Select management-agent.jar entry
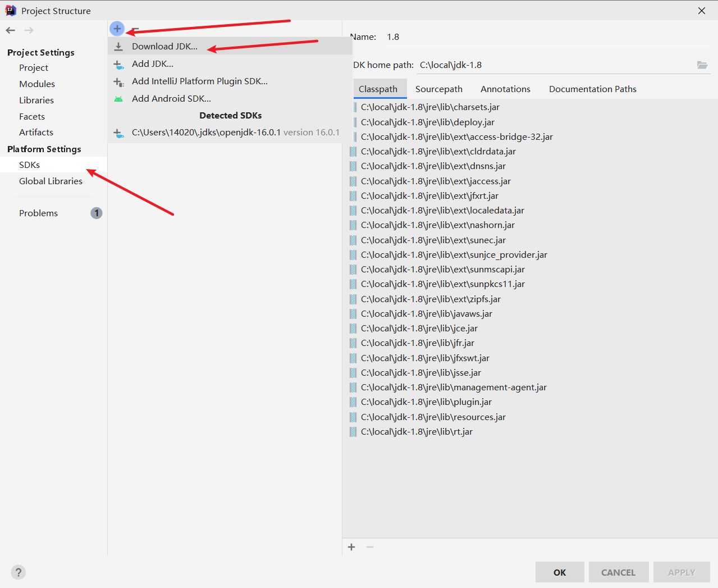The image size is (718, 588). click(x=454, y=388)
